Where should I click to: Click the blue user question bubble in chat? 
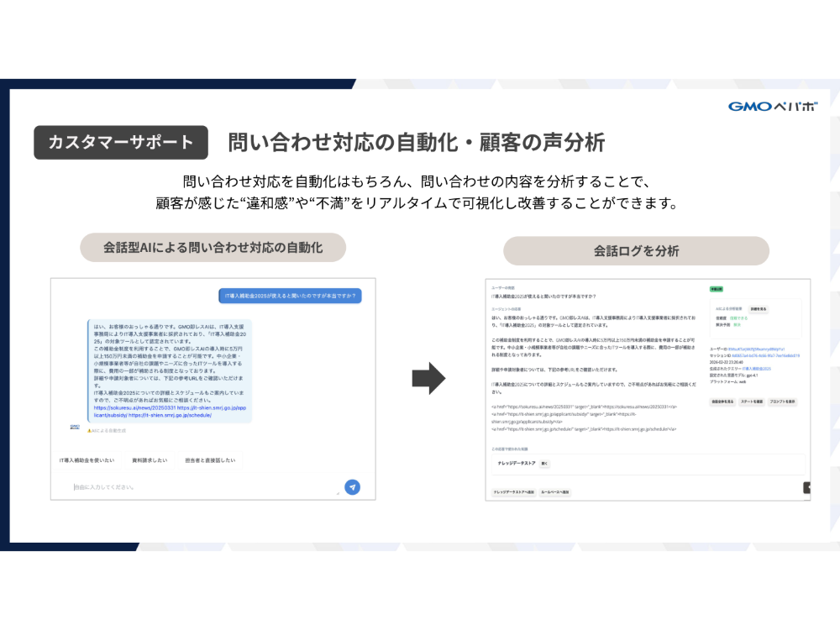click(x=290, y=296)
